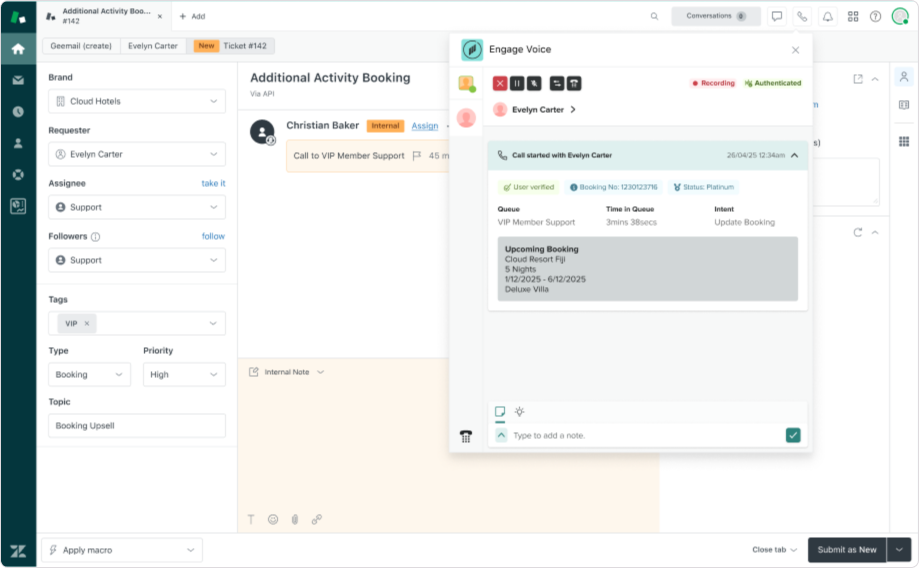Click the Zendesk logo at sidebar bottom

(x=18, y=551)
